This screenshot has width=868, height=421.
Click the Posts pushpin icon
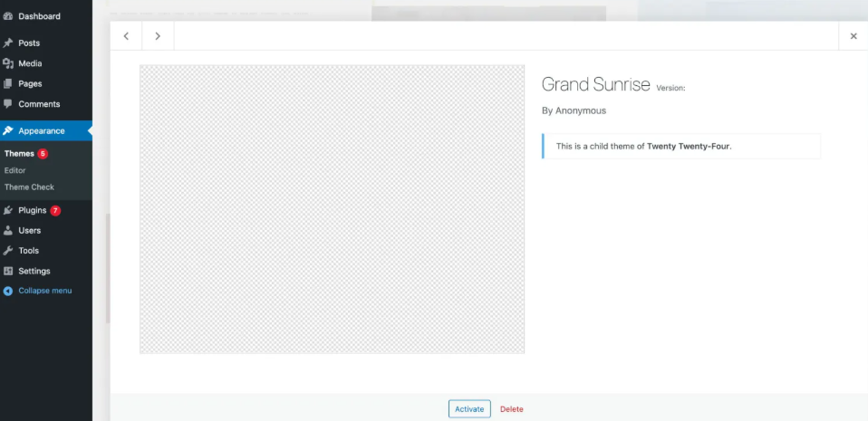8,43
